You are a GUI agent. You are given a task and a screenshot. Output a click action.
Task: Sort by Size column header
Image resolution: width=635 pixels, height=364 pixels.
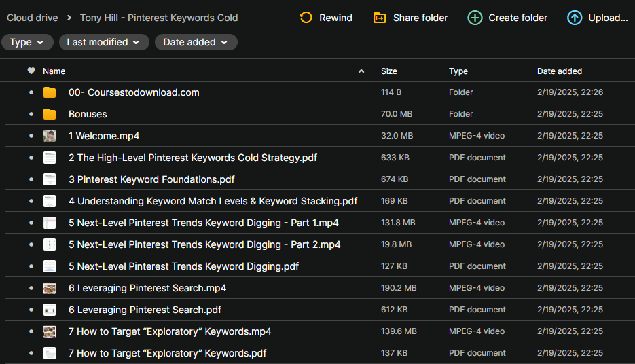coord(388,71)
